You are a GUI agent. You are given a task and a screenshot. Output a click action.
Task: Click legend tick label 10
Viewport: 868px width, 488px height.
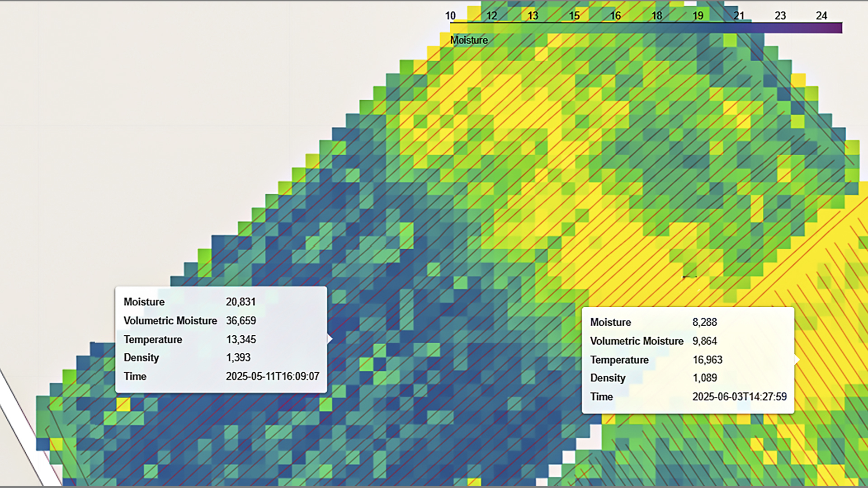pyautogui.click(x=450, y=16)
